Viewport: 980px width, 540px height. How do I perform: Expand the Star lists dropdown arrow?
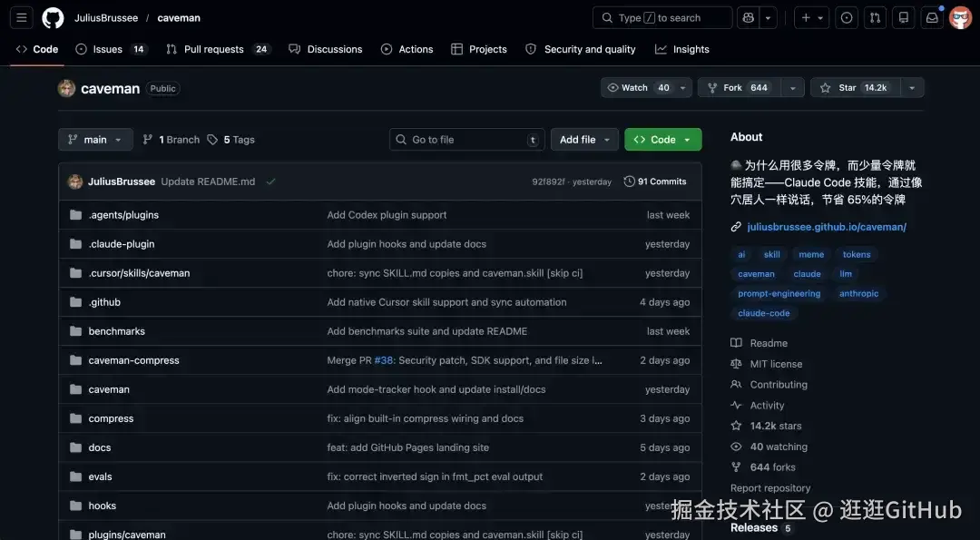tap(912, 87)
